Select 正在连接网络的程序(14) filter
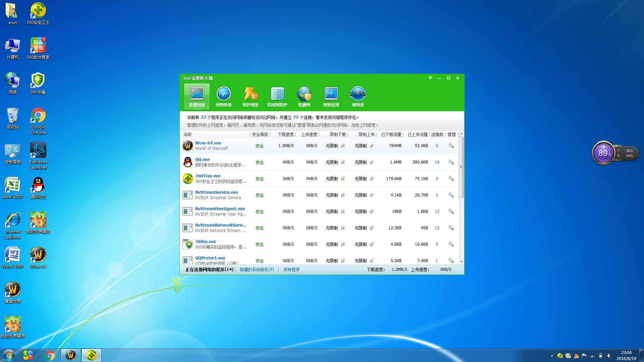 pos(209,269)
